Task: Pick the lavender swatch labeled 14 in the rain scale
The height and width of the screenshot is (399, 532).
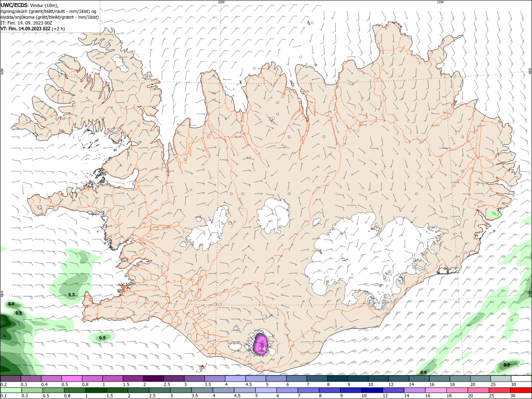Action: (414, 390)
